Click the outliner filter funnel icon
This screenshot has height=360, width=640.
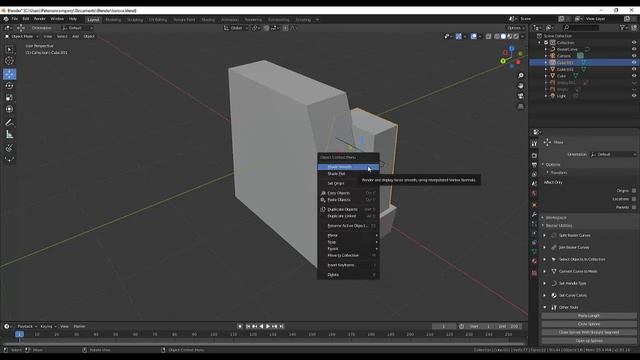pos(622,28)
